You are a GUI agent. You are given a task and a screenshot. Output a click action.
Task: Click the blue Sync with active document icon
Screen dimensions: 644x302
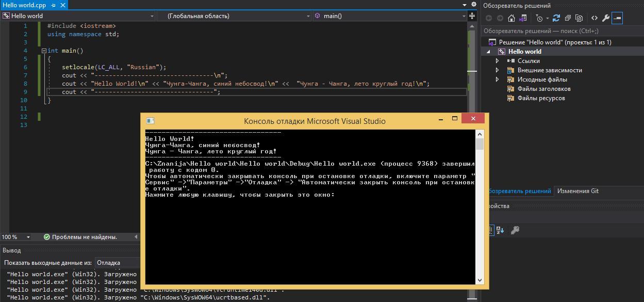(556, 18)
